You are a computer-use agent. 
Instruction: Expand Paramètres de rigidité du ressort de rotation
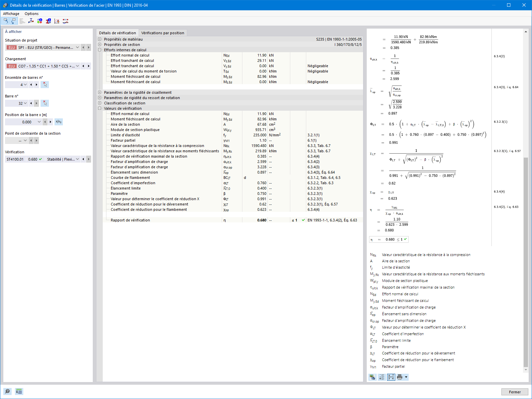click(x=99, y=98)
